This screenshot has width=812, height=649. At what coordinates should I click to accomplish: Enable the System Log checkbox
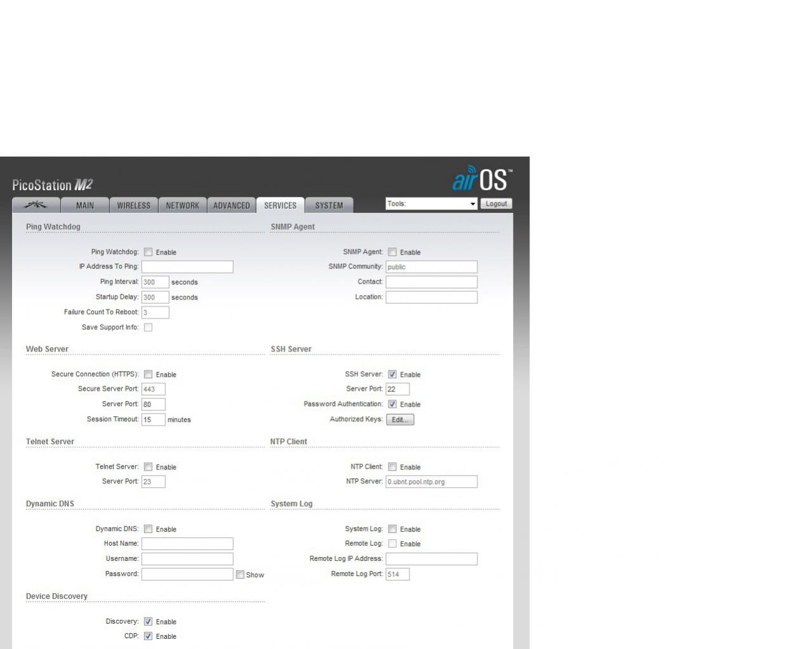click(x=392, y=529)
